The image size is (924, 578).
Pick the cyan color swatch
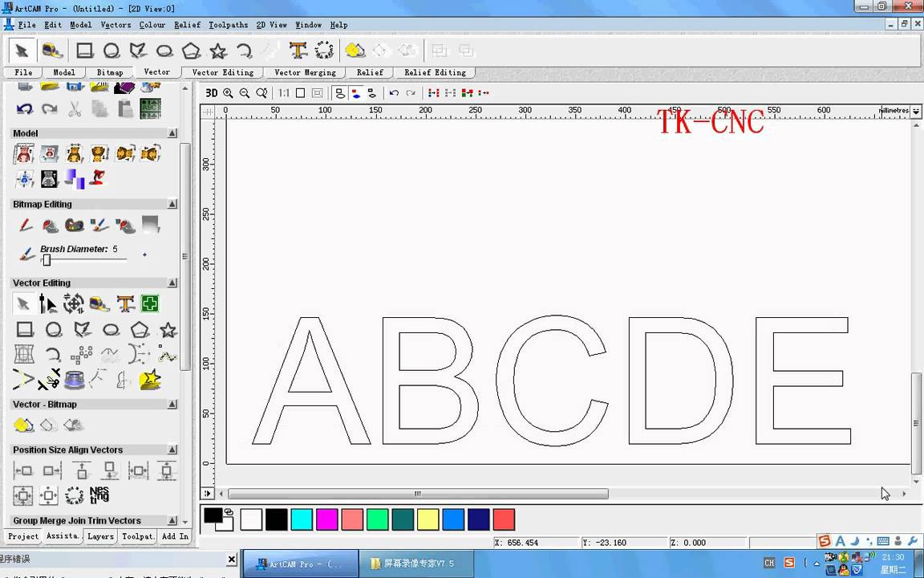[302, 519]
